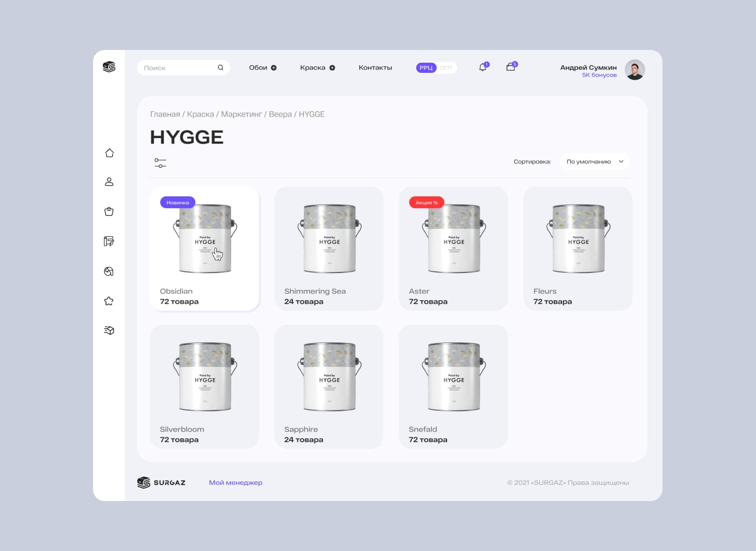The width and height of the screenshot is (756, 551).
Task: Click the delivery box sidebar icon
Action: 109,331
